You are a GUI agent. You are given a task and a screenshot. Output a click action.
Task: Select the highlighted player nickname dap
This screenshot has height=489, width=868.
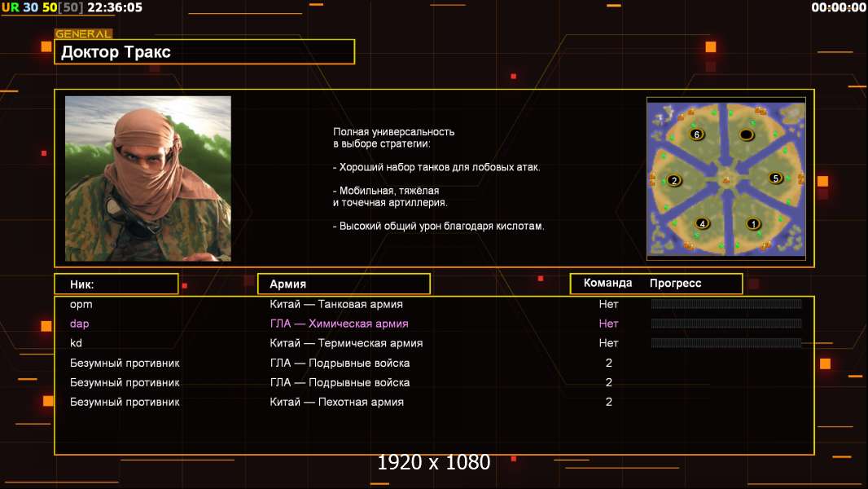[79, 324]
